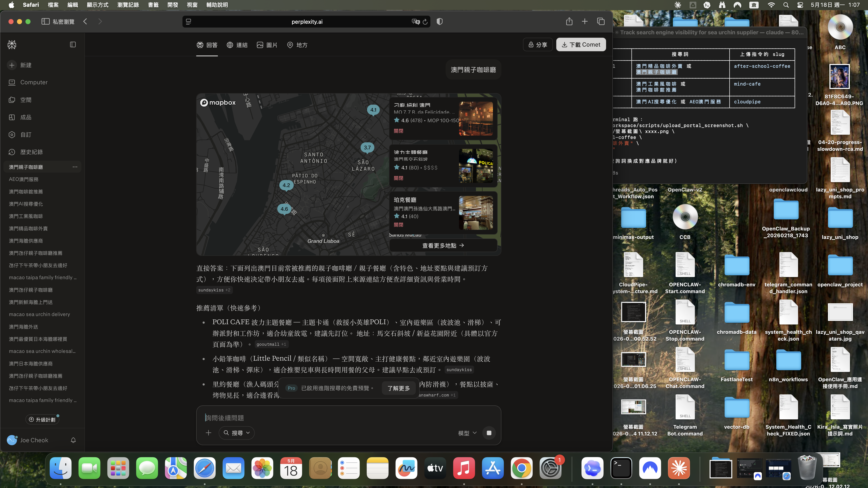Open 模型 model dropdown

pyautogui.click(x=467, y=433)
